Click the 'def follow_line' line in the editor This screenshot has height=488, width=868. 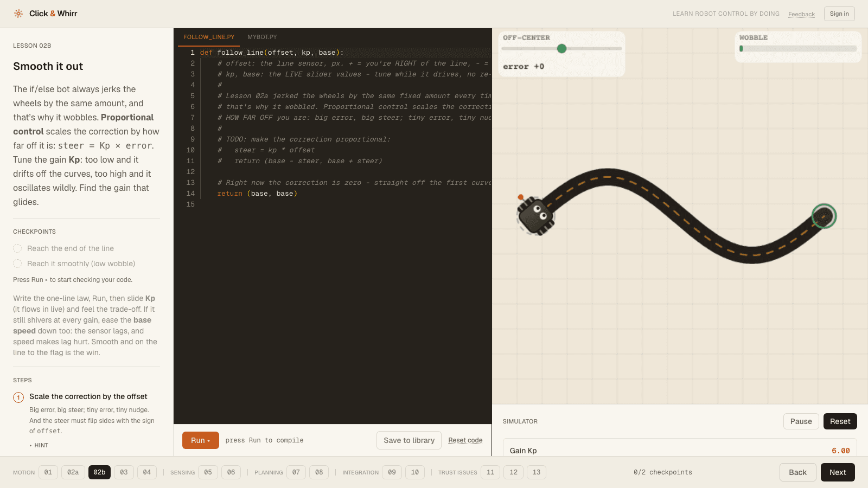(272, 53)
